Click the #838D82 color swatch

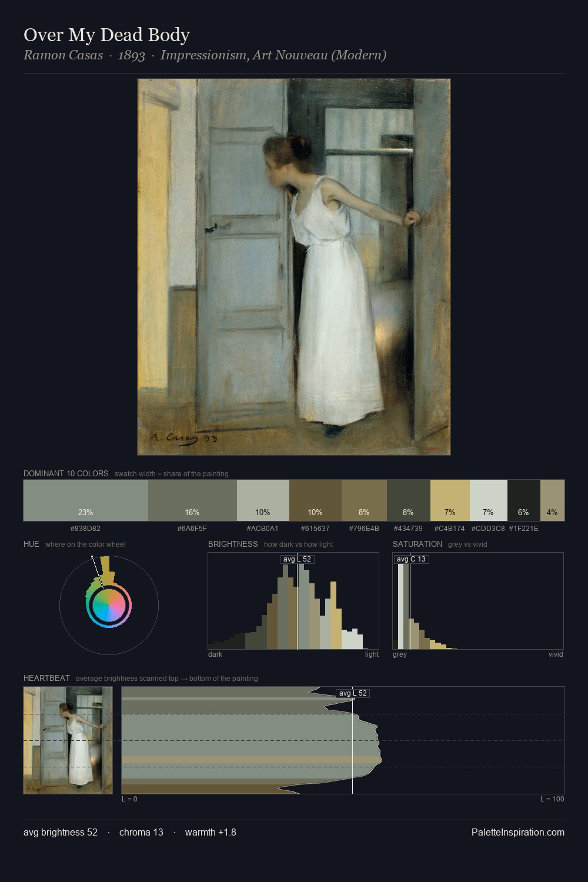tap(86, 500)
